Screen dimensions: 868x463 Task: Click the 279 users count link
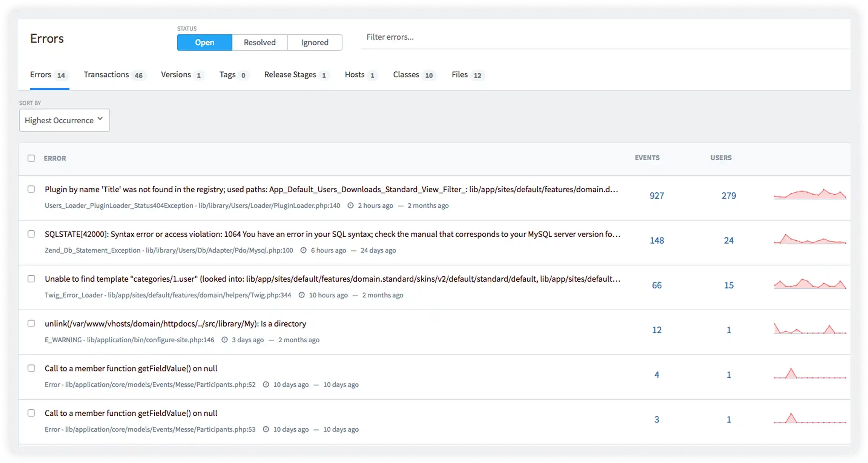pos(728,196)
